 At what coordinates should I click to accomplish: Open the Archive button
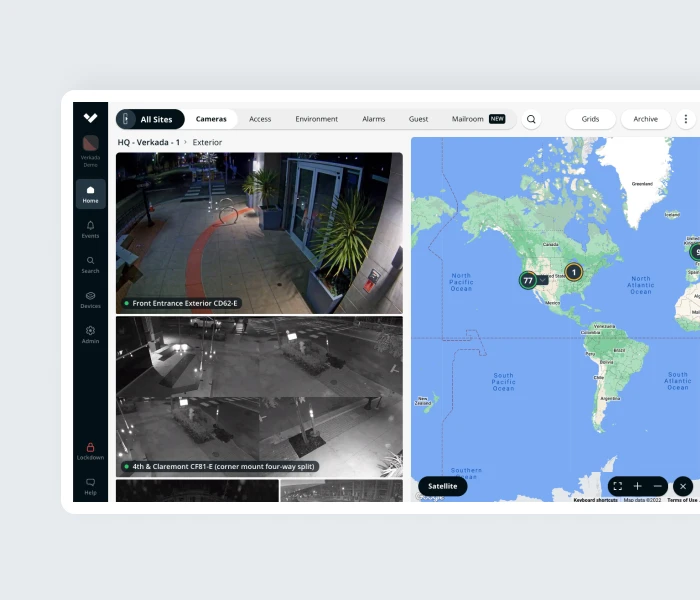646,119
